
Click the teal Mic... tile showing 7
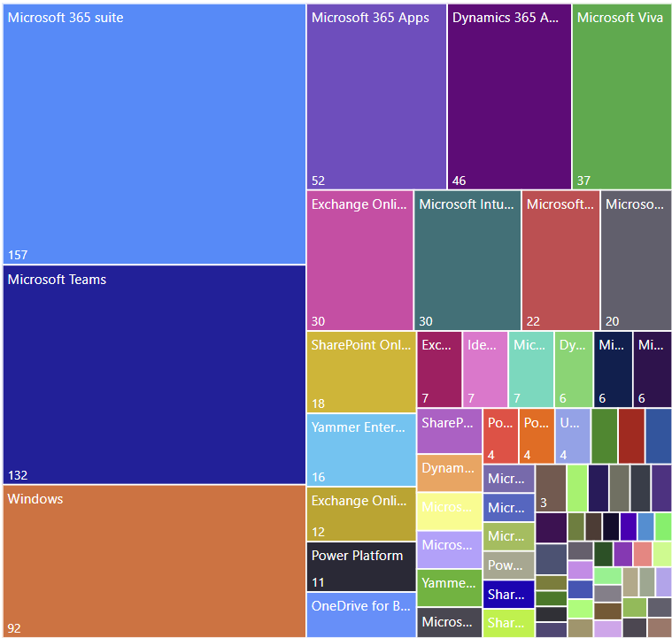pyautogui.click(x=531, y=369)
